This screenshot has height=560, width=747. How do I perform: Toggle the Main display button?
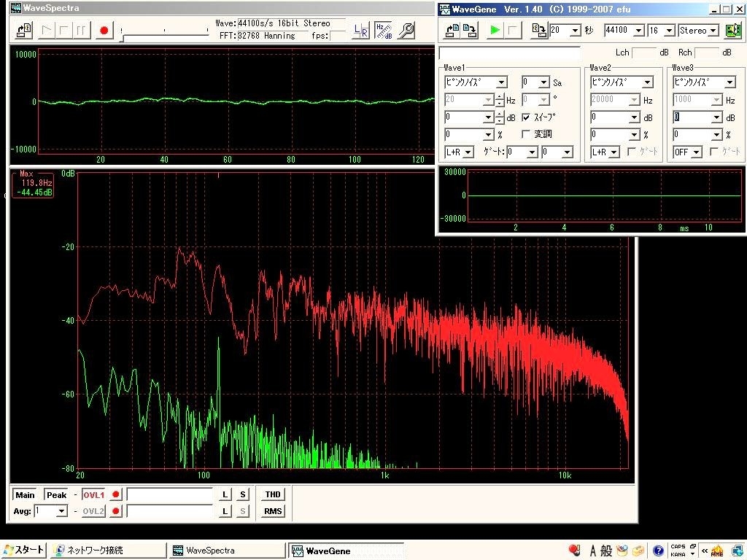click(x=26, y=495)
